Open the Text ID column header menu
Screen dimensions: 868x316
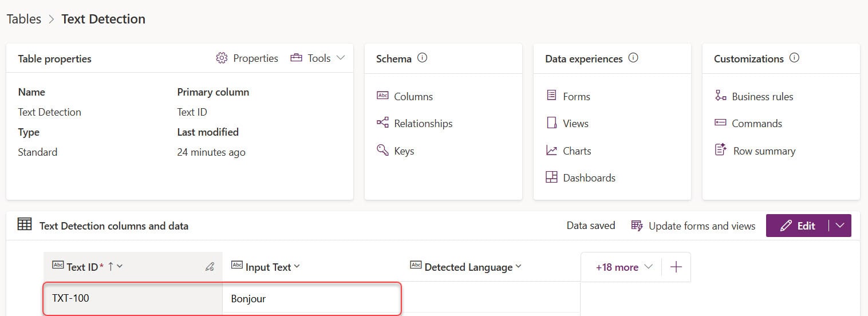(x=120, y=266)
